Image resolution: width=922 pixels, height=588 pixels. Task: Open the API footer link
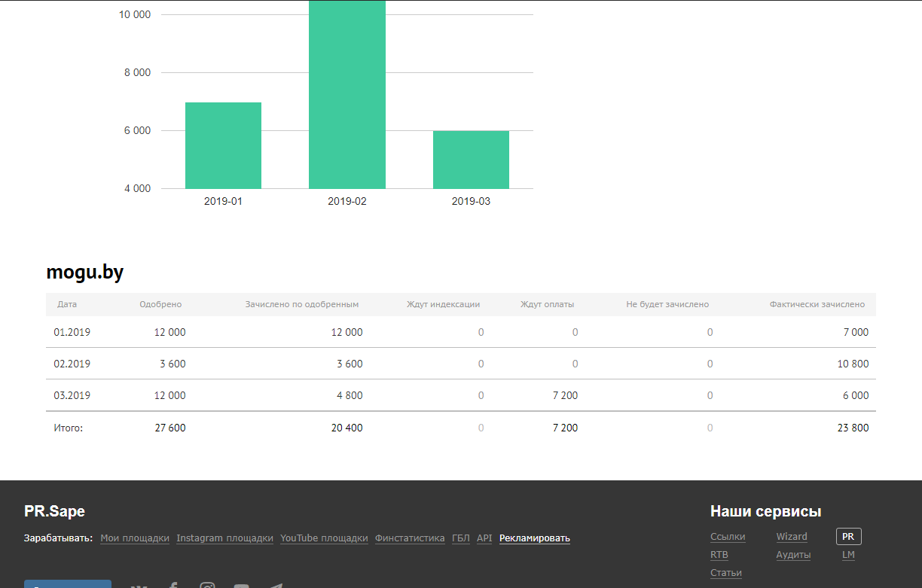484,538
